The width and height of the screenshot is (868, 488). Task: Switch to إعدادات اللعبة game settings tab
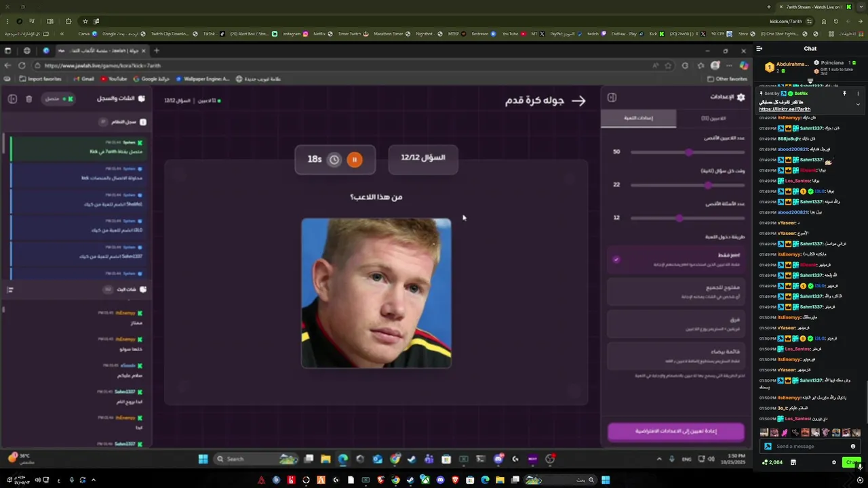click(638, 118)
